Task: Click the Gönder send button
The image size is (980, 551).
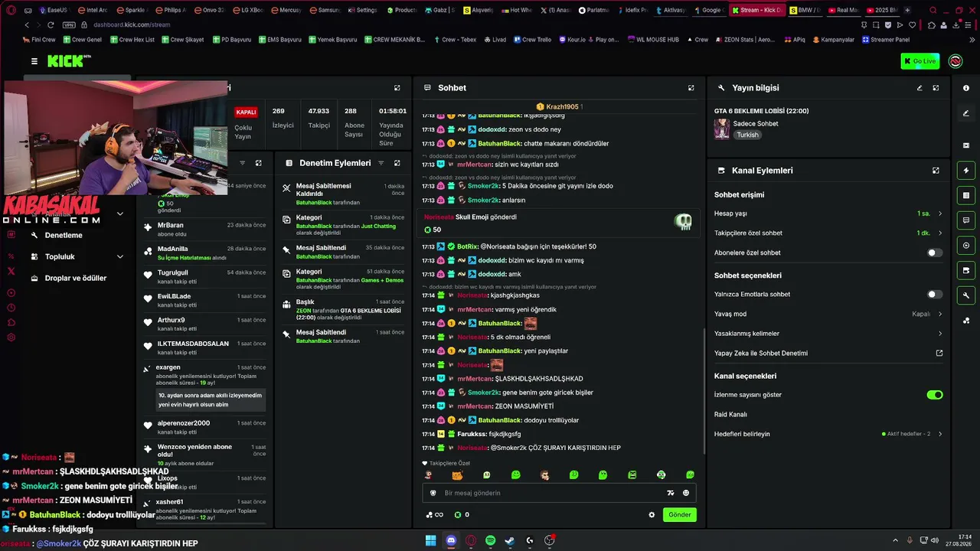Action: pyautogui.click(x=680, y=515)
